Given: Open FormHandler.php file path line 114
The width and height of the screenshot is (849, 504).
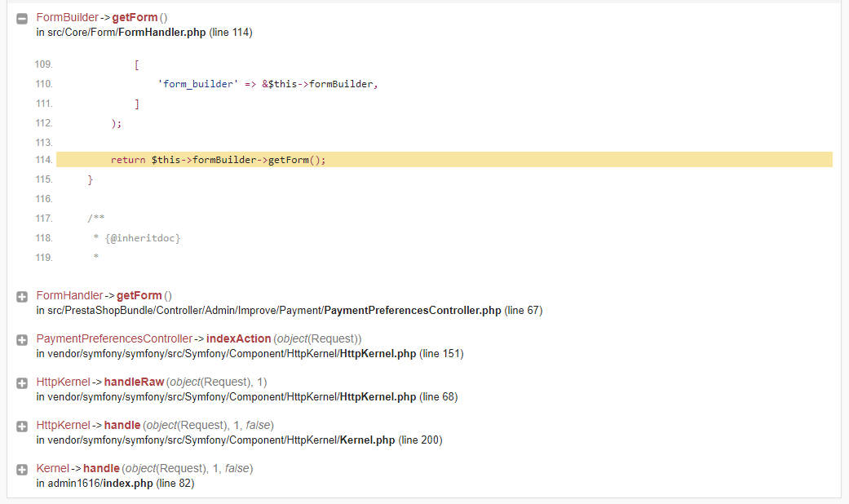Looking at the screenshot, I should 144,33.
